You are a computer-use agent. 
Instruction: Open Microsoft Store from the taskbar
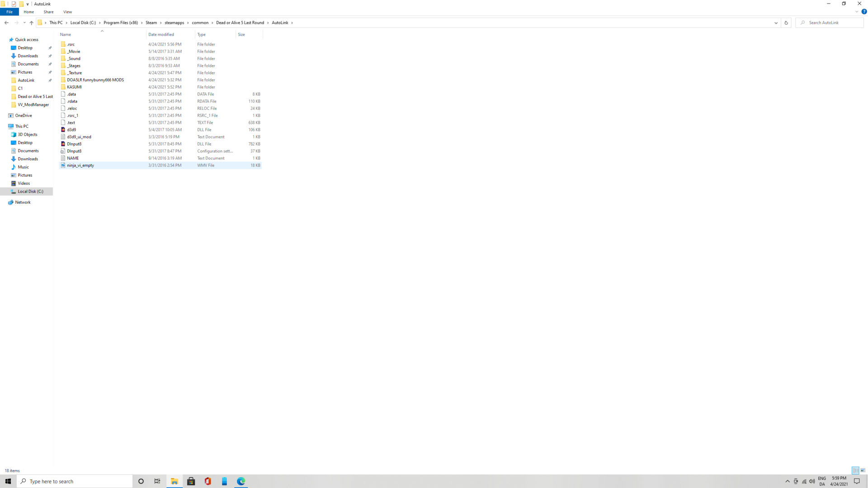(191, 481)
